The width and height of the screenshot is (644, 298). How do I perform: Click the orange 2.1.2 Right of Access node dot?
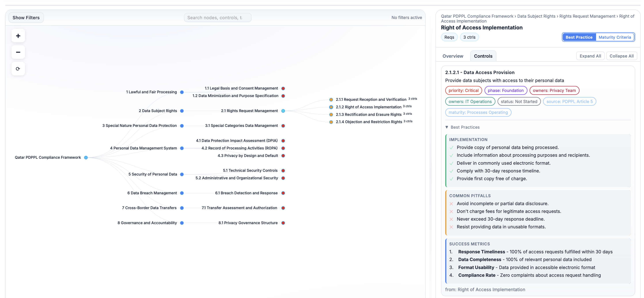coord(331,107)
